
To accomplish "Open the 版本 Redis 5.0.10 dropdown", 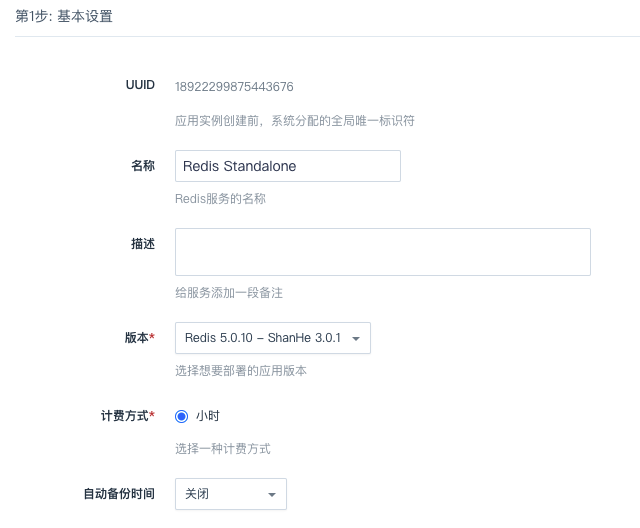I will tap(273, 338).
